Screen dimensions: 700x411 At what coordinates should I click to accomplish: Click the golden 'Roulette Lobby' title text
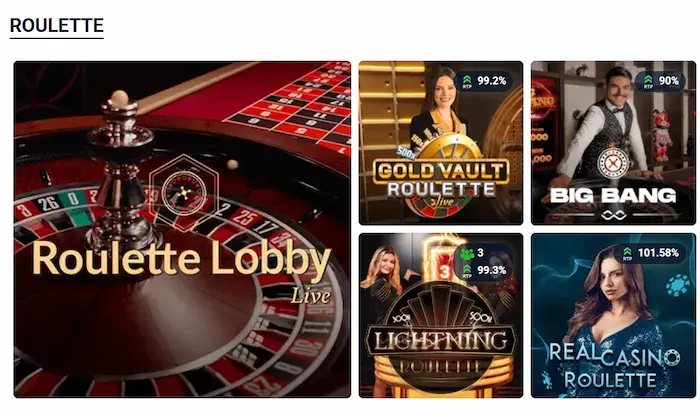click(181, 258)
